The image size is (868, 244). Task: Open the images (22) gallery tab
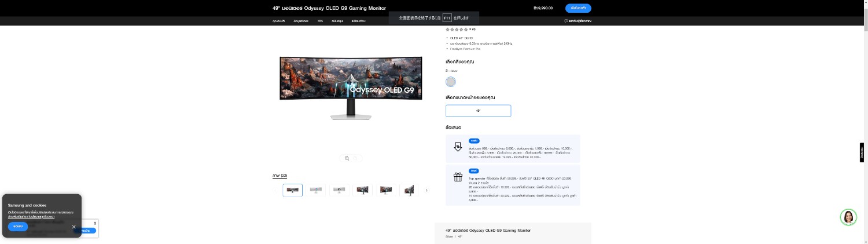[280, 176]
